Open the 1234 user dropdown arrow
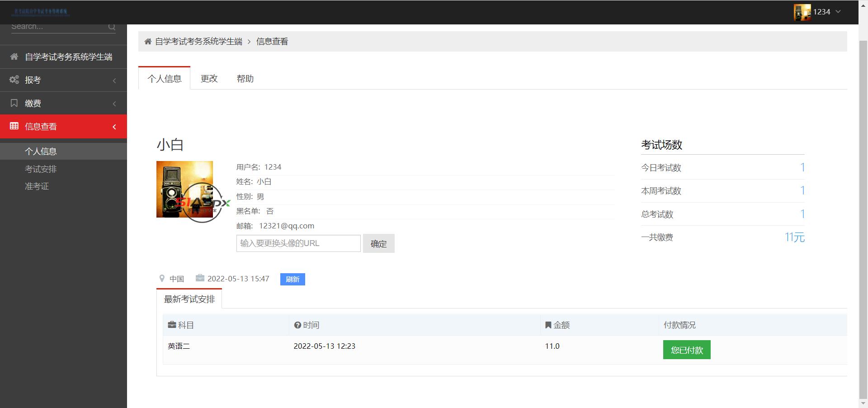The width and height of the screenshot is (868, 408). coord(838,12)
